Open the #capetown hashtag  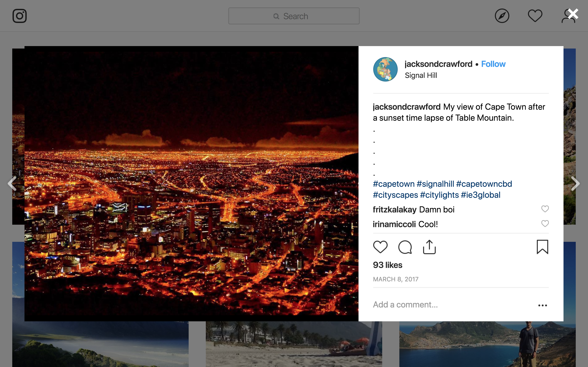[x=394, y=184]
